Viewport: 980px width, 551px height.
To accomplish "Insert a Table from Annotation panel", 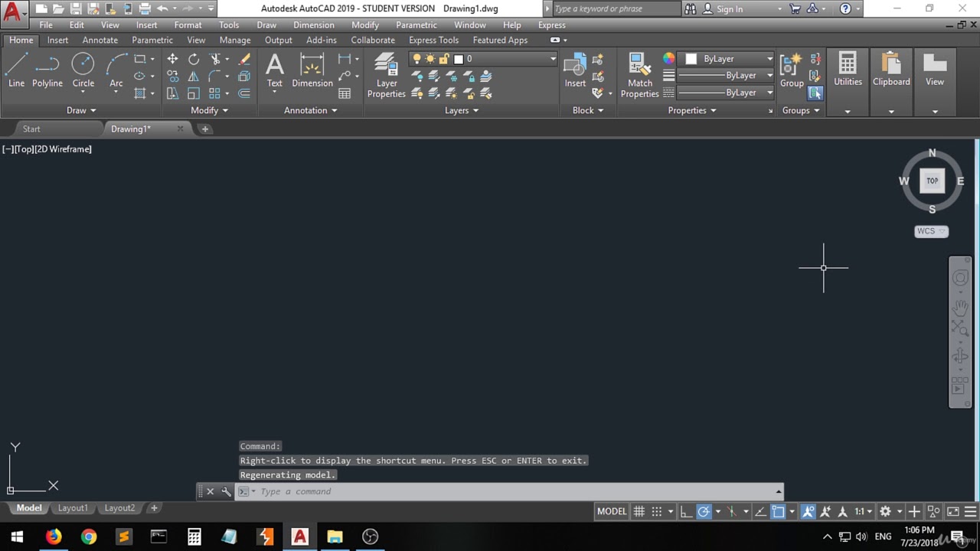I will point(345,93).
